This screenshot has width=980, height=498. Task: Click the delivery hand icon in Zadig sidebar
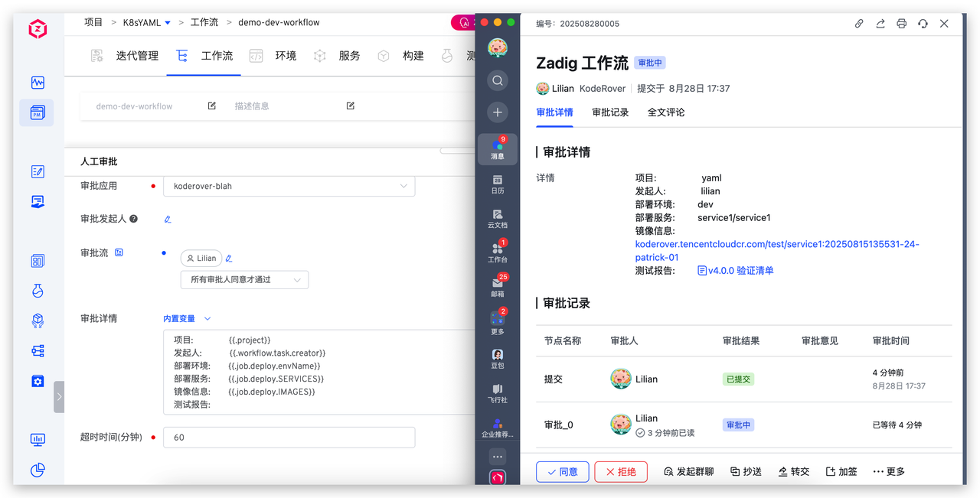pos(38,201)
